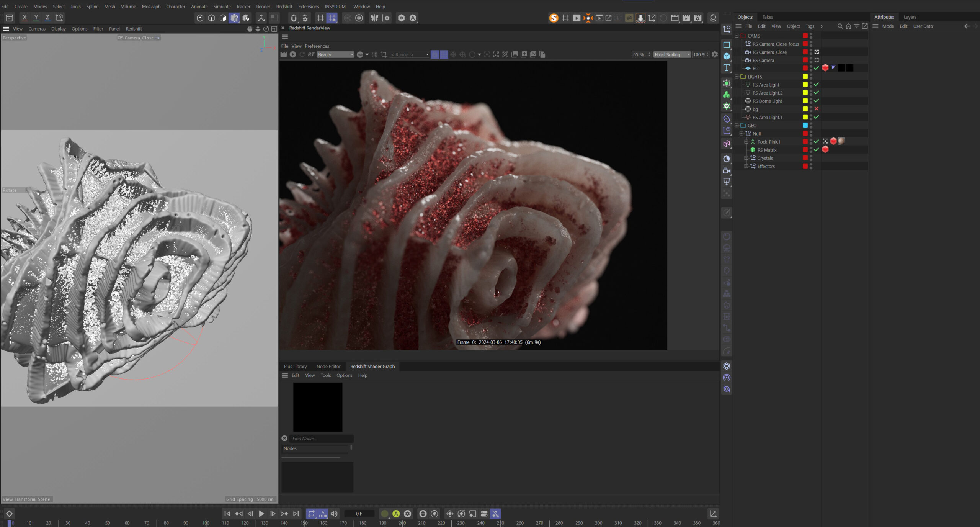This screenshot has width=980, height=527.
Task: Jump to the timeline start
Action: (227, 514)
